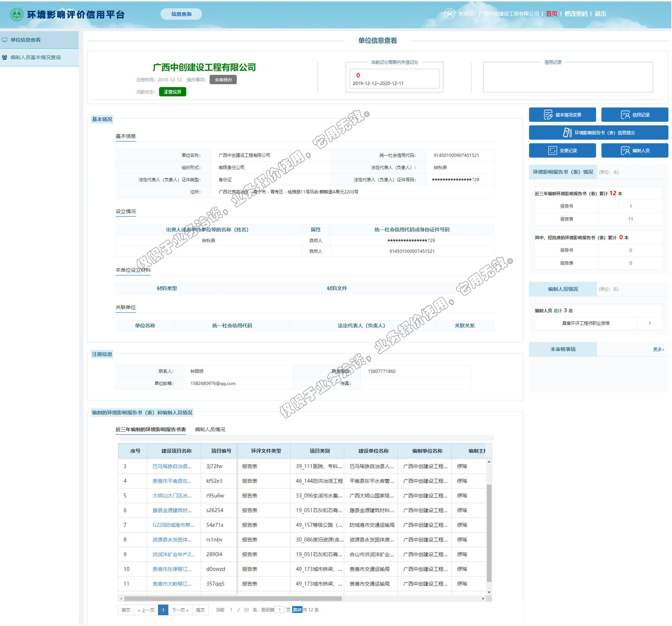
Task: Click 更多 link in 未审核事项 panel
Action: tap(658, 349)
